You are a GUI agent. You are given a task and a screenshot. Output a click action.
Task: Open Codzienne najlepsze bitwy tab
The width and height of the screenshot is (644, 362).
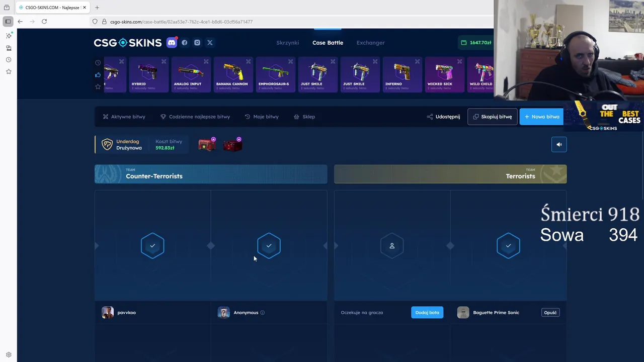point(195,117)
